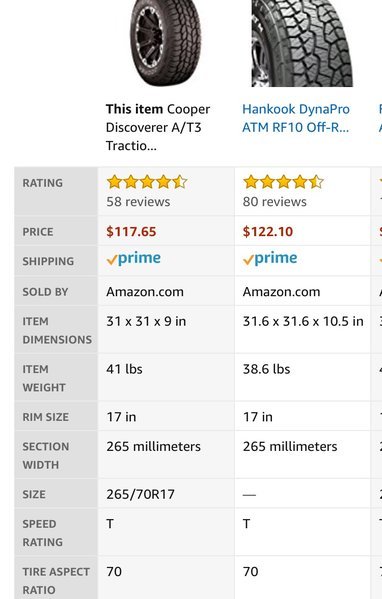Click the ITEM DIMENSIONS row header
The width and height of the screenshot is (382, 599).
pos(57,330)
